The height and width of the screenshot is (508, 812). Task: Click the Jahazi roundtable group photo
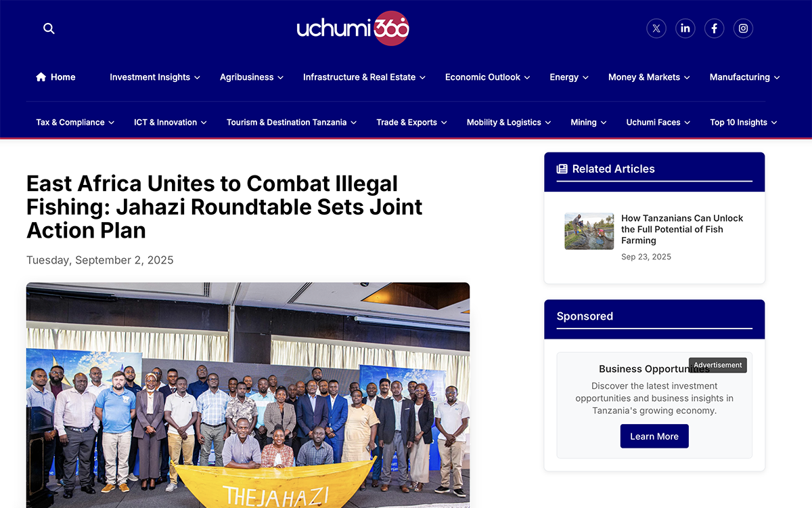click(248, 395)
